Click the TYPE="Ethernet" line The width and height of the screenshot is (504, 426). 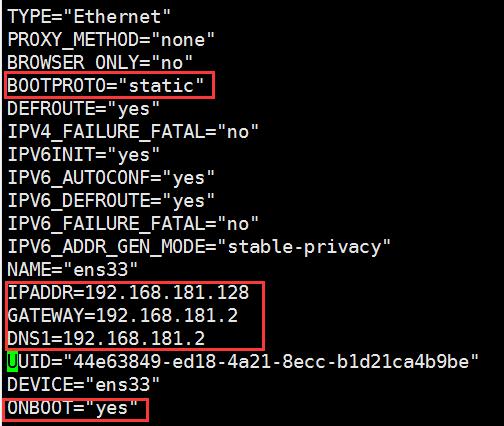tap(89, 16)
